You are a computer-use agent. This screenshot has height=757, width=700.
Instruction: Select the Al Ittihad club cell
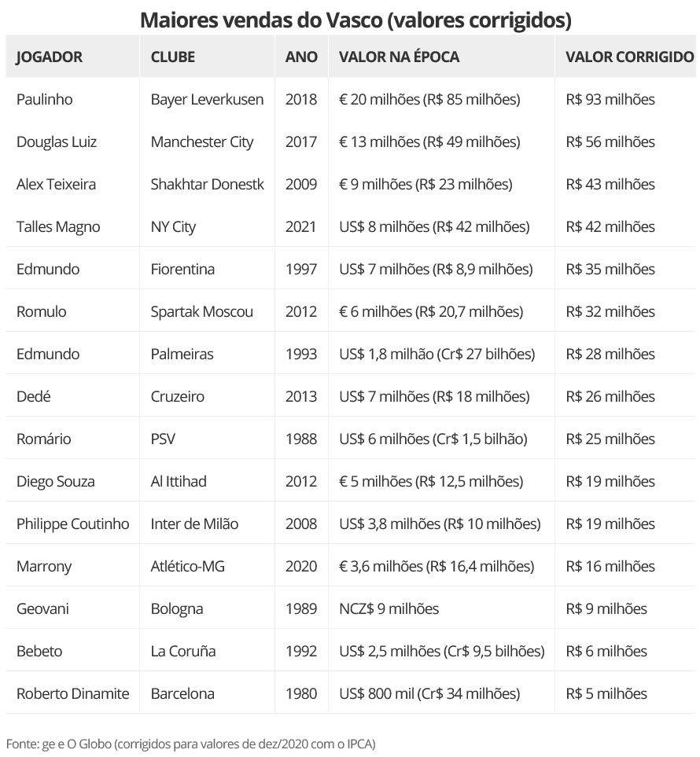tap(179, 481)
